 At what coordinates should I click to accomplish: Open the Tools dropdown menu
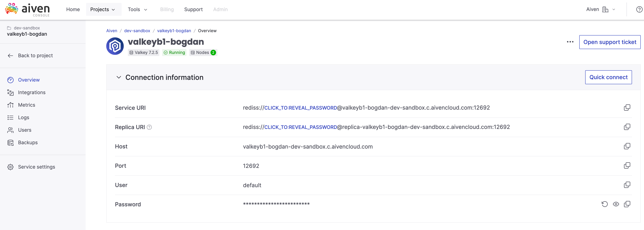click(x=137, y=10)
